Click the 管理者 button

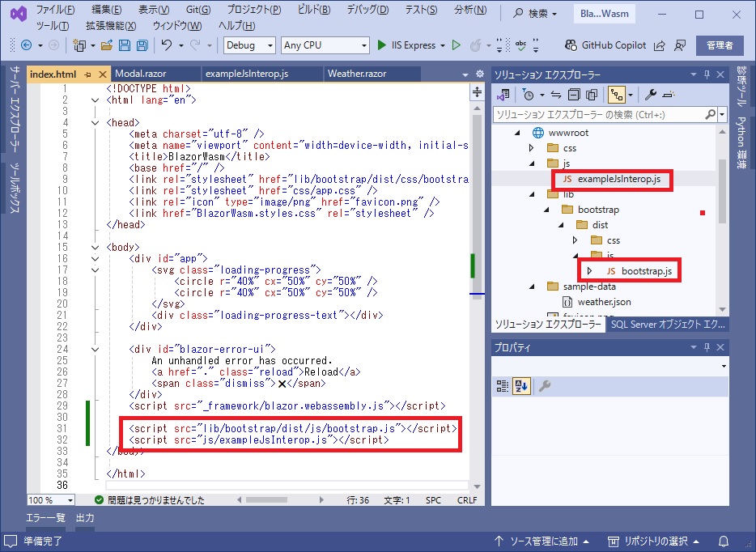coord(720,45)
